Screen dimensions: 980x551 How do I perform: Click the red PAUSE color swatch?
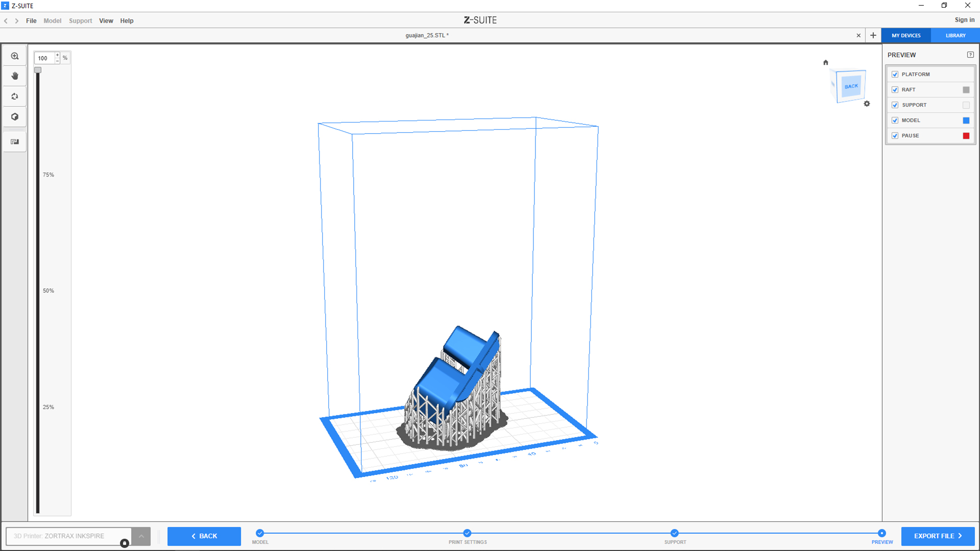(966, 136)
